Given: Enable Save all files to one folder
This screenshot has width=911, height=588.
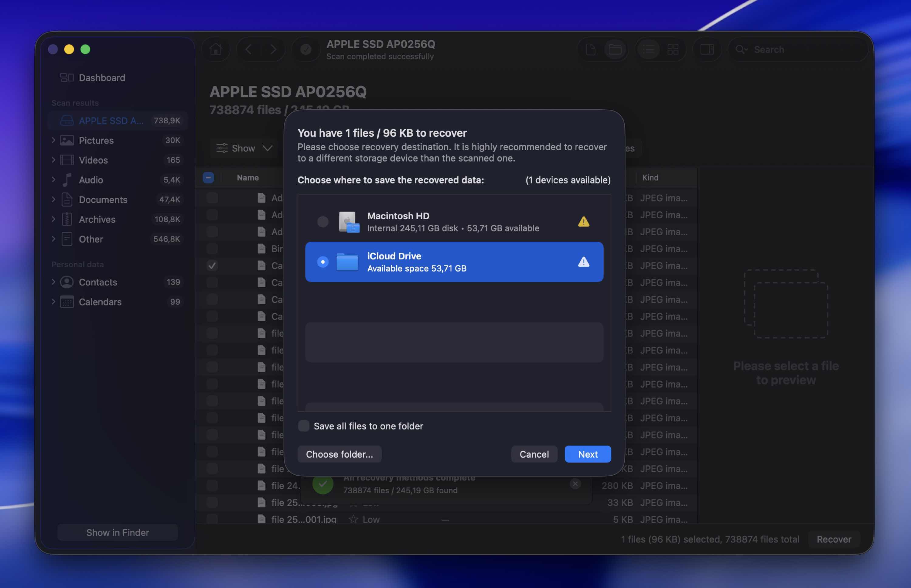Looking at the screenshot, I should pyautogui.click(x=303, y=426).
